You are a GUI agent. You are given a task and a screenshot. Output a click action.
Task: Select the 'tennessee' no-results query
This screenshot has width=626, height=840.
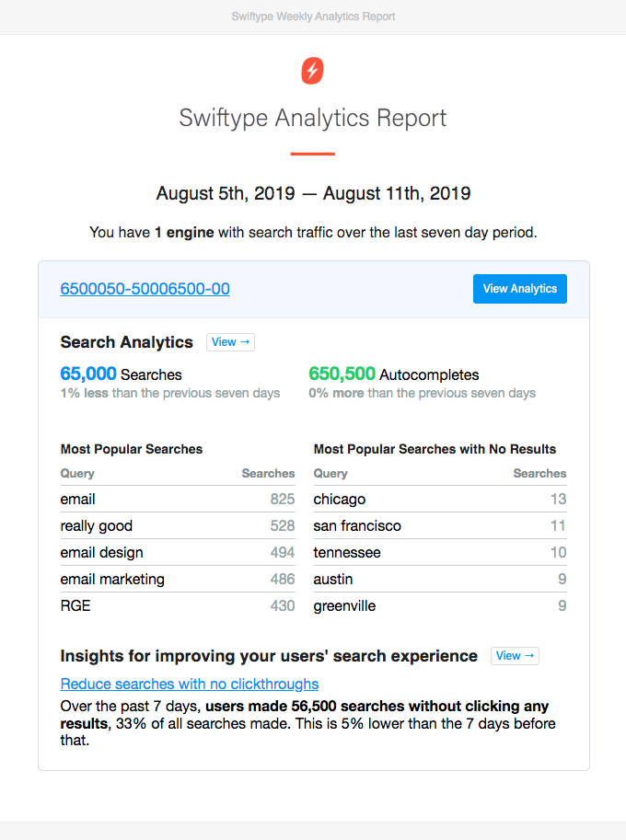pos(347,552)
